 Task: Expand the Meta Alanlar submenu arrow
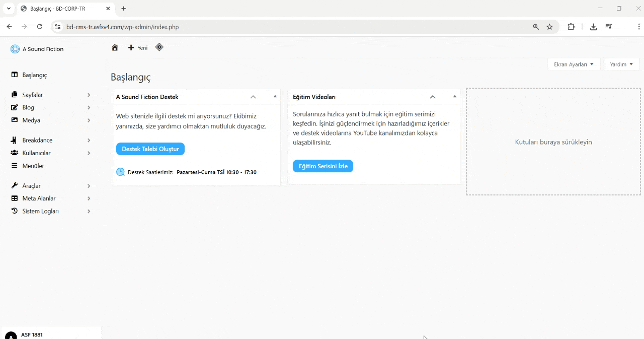89,199
